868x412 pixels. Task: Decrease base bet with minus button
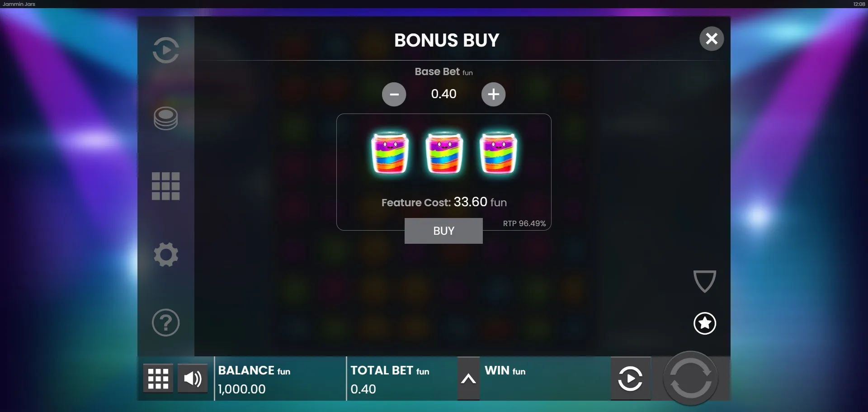(x=394, y=94)
